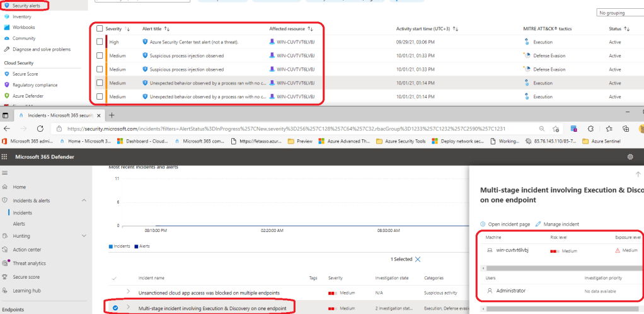Toggle the select-all Severity header checkbox
Image resolution: width=644 pixels, height=314 pixels.
(x=100, y=28)
